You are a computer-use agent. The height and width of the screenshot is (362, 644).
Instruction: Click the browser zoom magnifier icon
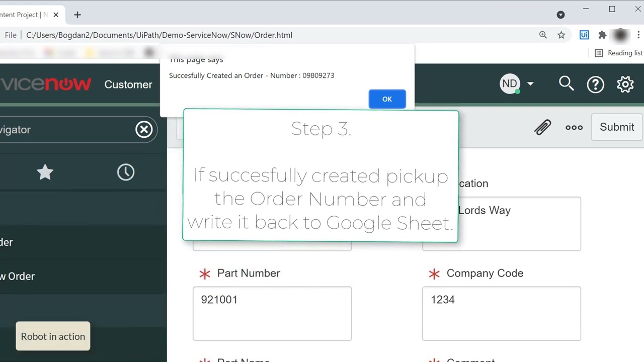coord(543,35)
